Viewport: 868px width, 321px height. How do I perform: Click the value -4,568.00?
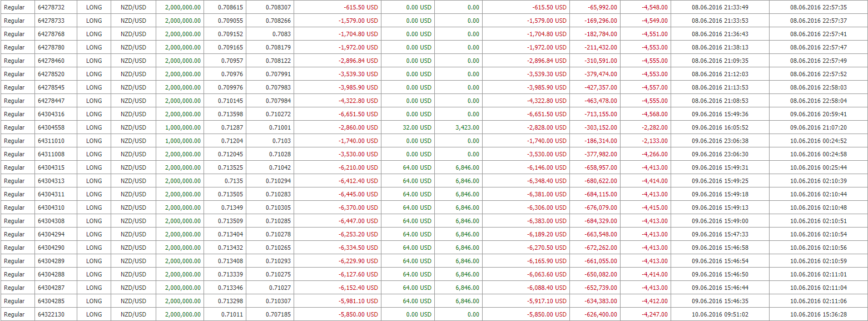pyautogui.click(x=654, y=114)
